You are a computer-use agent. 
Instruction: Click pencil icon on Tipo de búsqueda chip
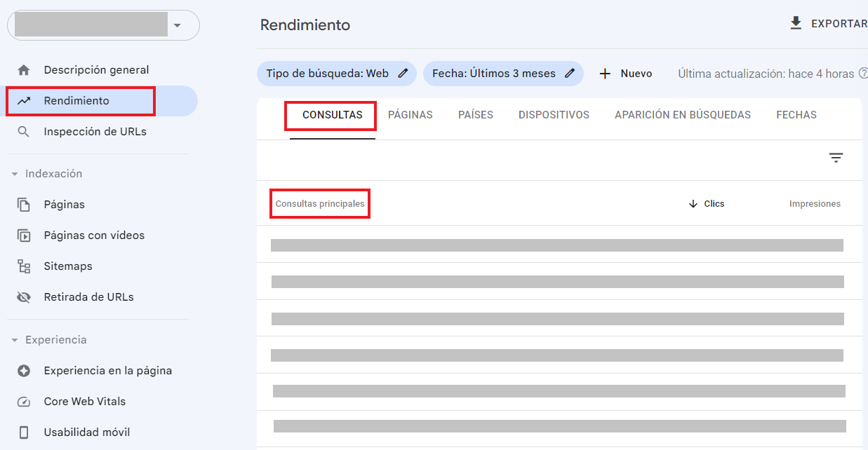pos(403,74)
